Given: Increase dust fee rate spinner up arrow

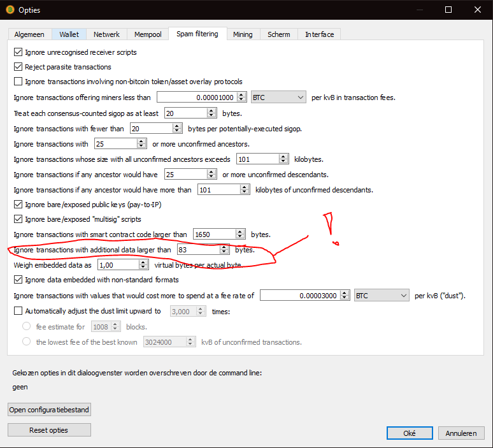Looking at the screenshot, I should click(345, 293).
